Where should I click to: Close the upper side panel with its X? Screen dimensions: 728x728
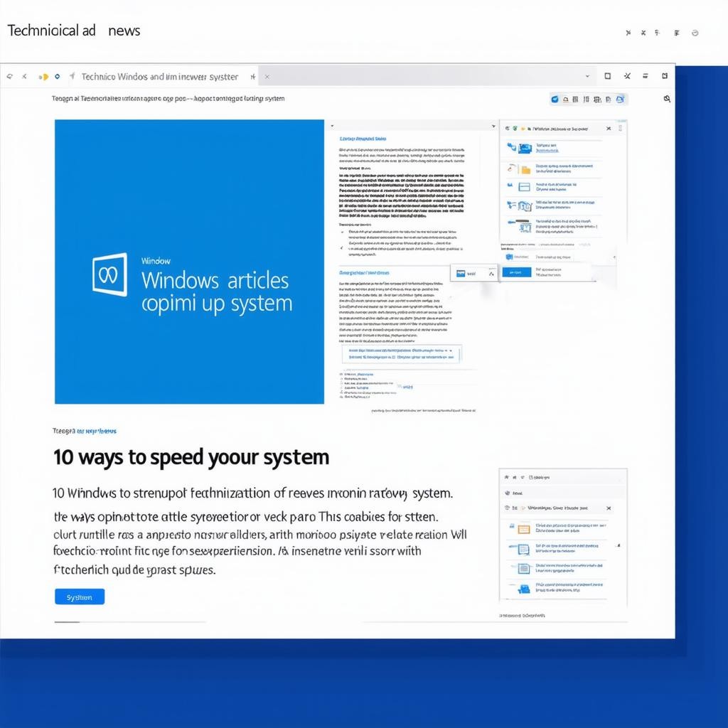point(609,129)
